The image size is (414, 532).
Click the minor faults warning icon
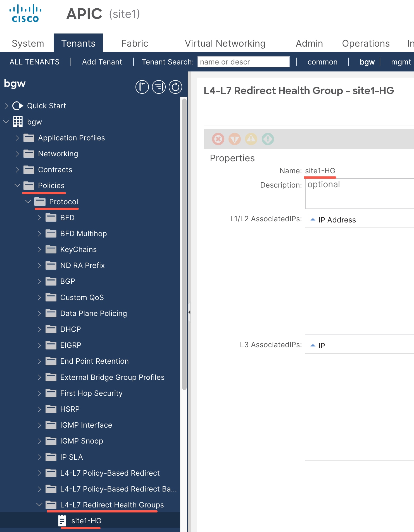[x=251, y=139]
